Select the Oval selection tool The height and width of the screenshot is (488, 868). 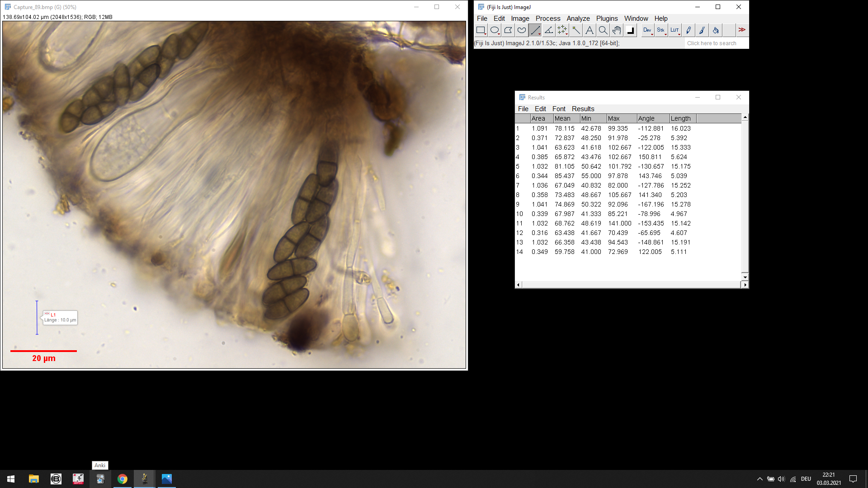(x=494, y=30)
